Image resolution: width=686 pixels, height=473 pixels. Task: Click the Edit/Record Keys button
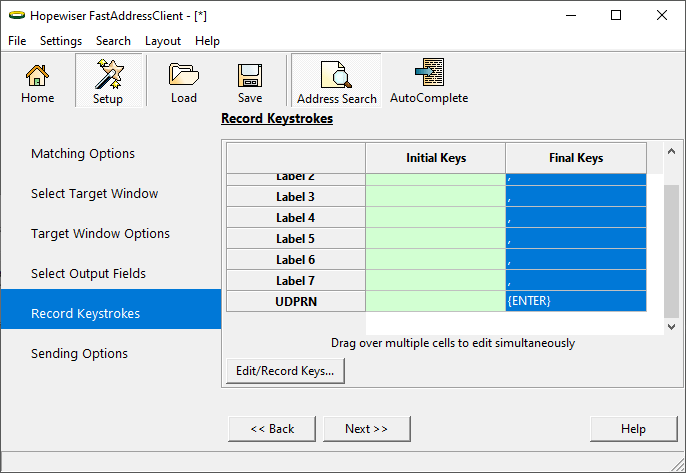pyautogui.click(x=285, y=371)
